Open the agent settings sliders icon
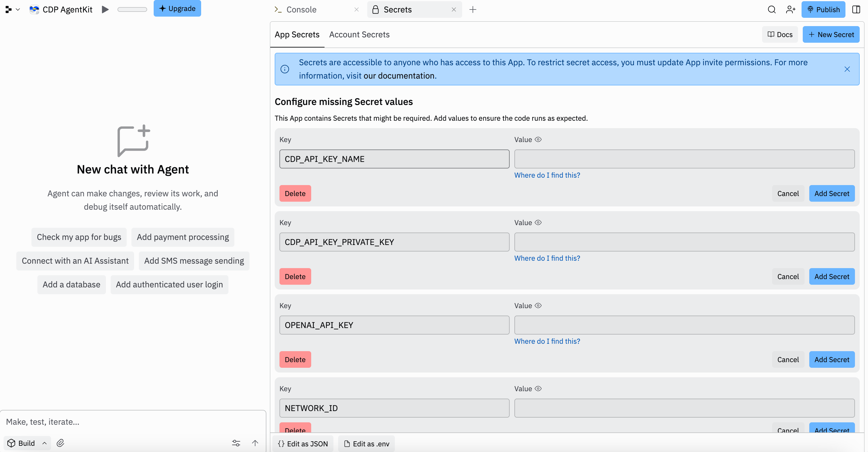 (x=236, y=443)
